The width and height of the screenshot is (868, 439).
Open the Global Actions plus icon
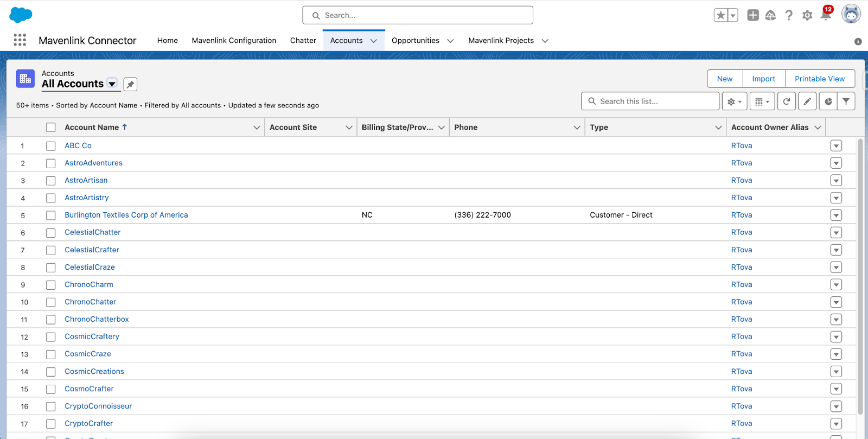(753, 15)
